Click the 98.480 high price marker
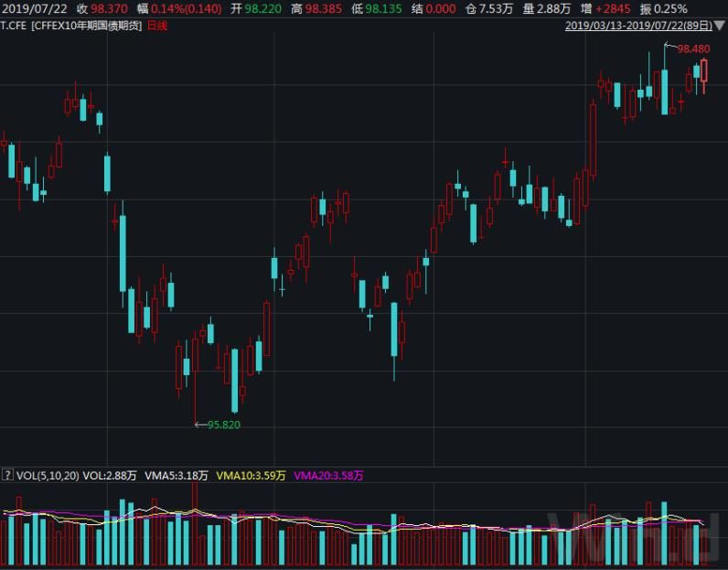This screenshot has height=570, width=728. 693,48
